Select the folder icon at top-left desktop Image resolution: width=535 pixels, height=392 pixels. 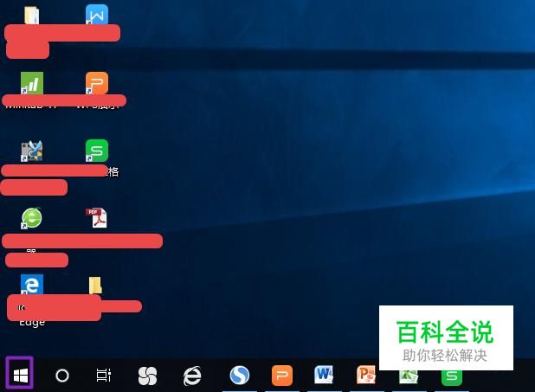pyautogui.click(x=32, y=16)
